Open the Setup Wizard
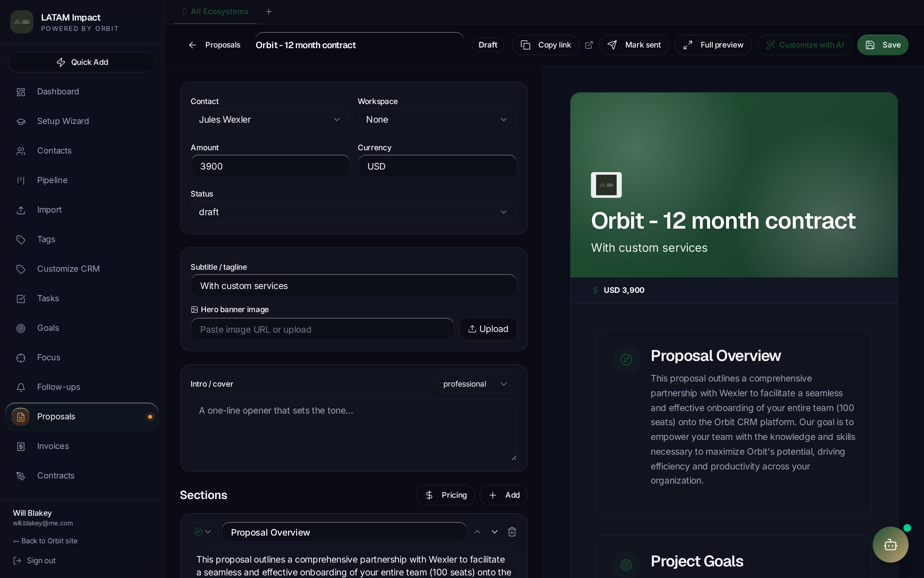The width and height of the screenshot is (924, 578). 82,121
